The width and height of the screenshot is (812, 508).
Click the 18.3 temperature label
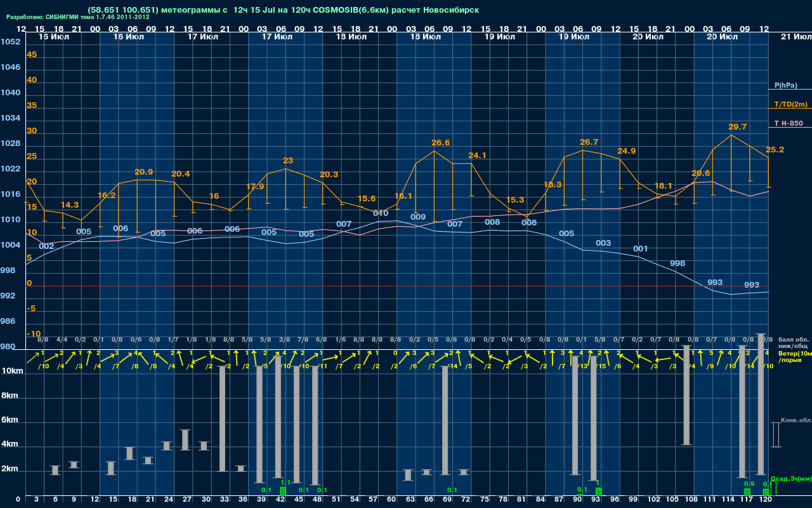[553, 185]
